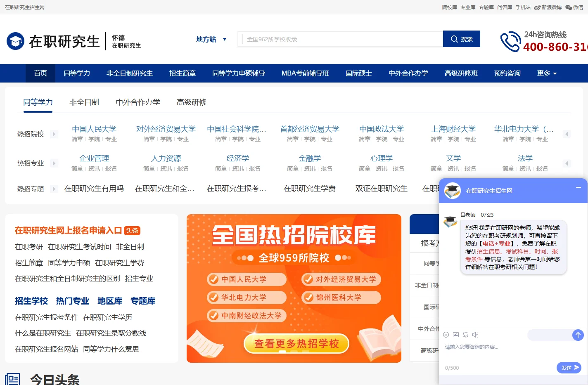Image resolution: width=588 pixels, height=385 pixels.
Task: Click the 发送 send button
Action: (x=569, y=368)
